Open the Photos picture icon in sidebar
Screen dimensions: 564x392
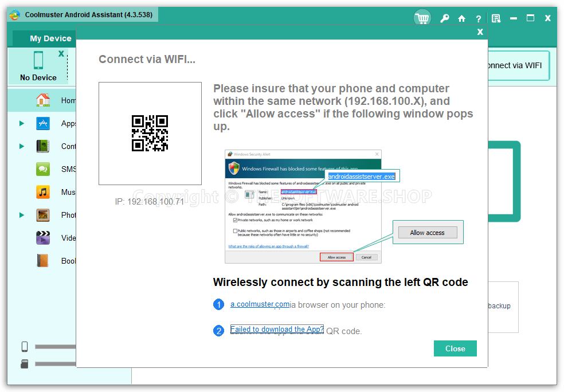43,215
